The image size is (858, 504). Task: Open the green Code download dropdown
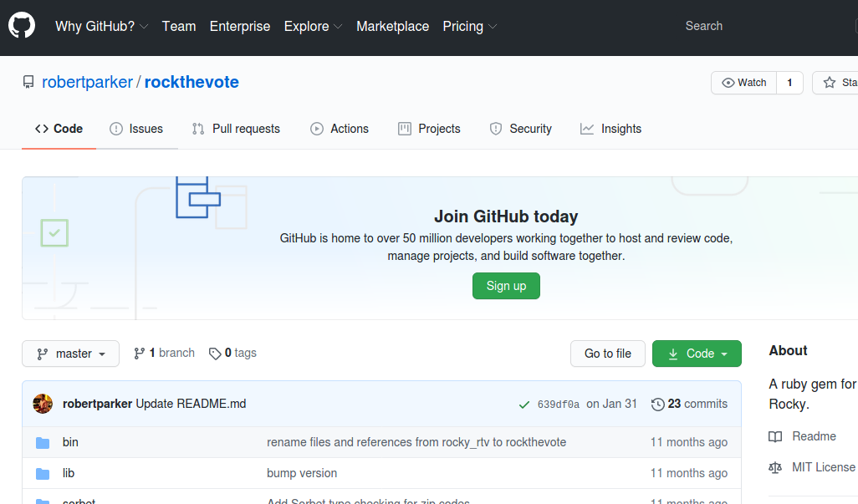coord(697,354)
